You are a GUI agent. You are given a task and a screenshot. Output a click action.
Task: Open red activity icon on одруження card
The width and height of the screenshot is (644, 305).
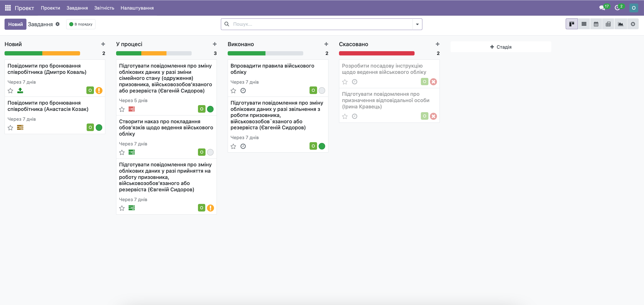pos(131,109)
